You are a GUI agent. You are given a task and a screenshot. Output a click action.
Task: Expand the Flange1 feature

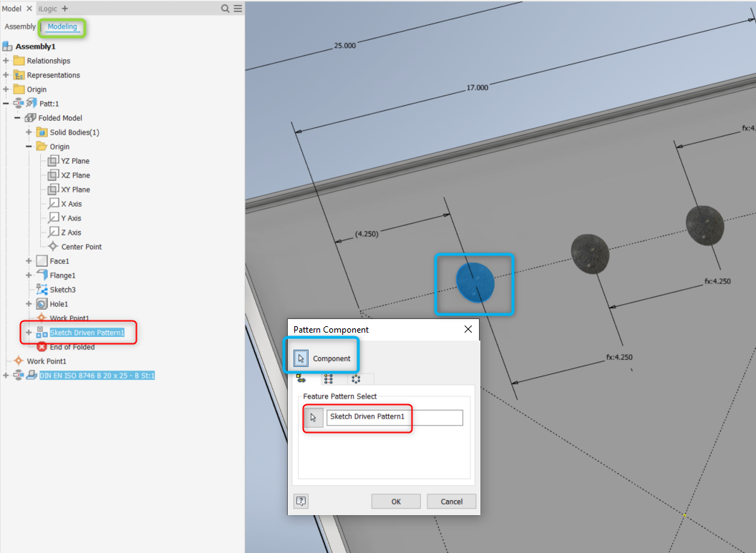click(x=29, y=275)
